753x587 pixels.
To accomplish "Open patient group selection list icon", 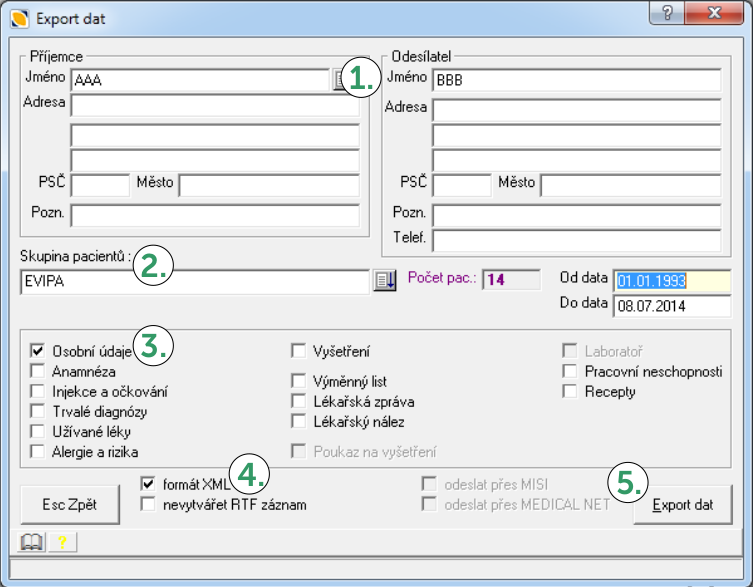I will click(x=384, y=281).
